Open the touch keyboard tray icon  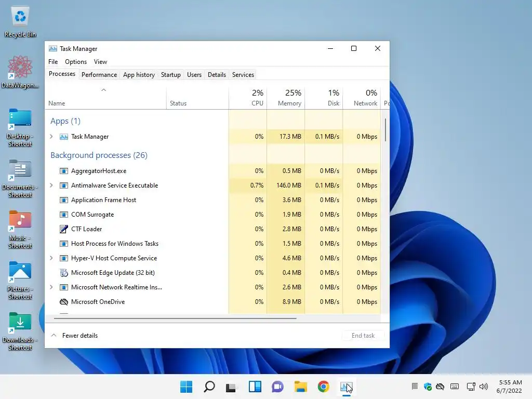[x=455, y=387]
